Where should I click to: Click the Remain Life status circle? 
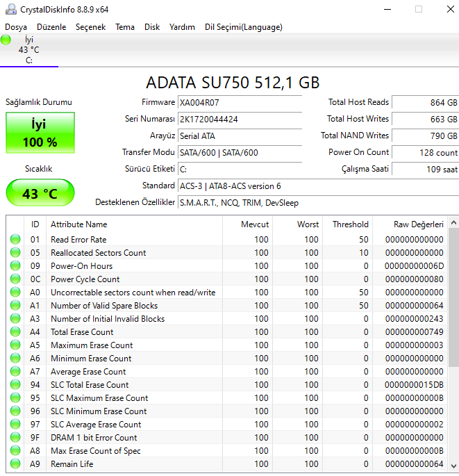pyautogui.click(x=15, y=464)
